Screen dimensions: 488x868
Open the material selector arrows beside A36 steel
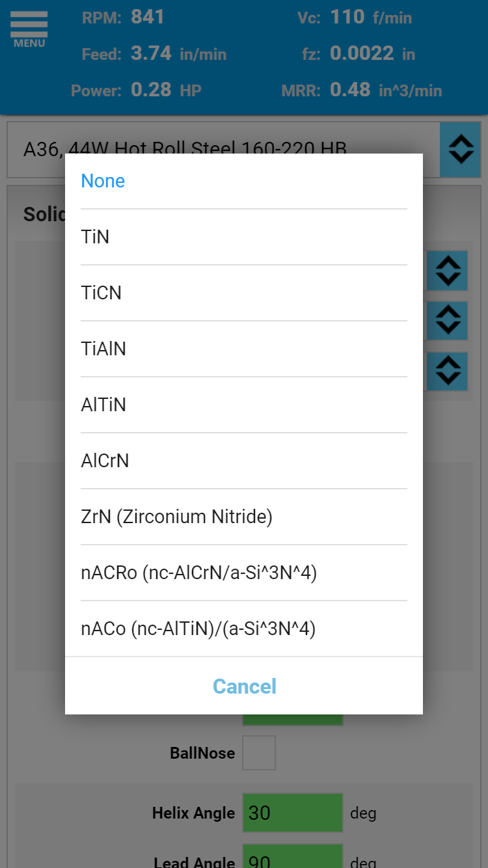pos(460,150)
